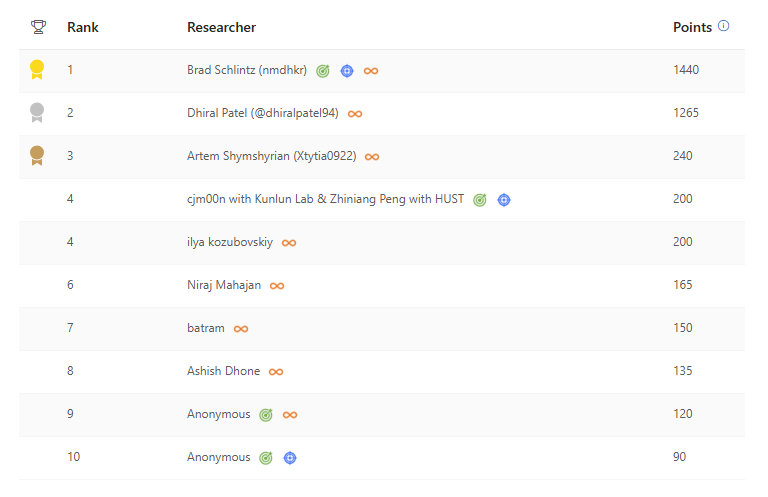This screenshot has height=497, width=768.
Task: Click orange infinity badge beside Niraj Mahajan
Action: tap(277, 286)
